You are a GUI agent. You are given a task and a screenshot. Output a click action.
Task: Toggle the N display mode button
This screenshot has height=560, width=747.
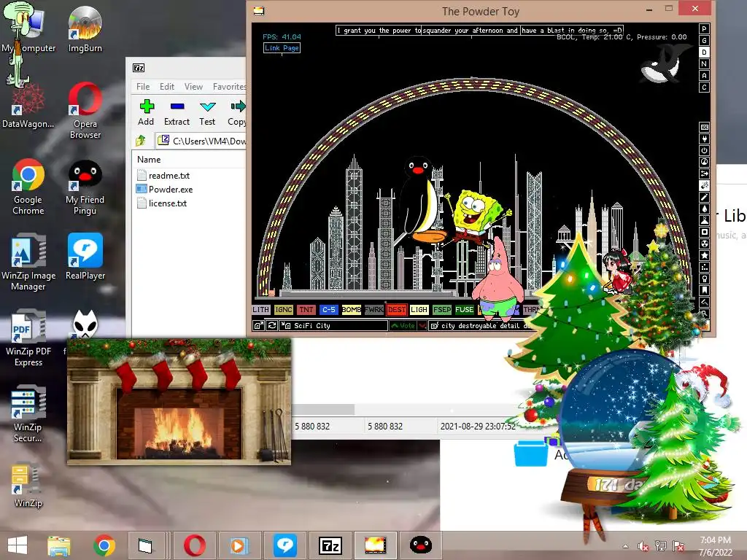tap(704, 64)
